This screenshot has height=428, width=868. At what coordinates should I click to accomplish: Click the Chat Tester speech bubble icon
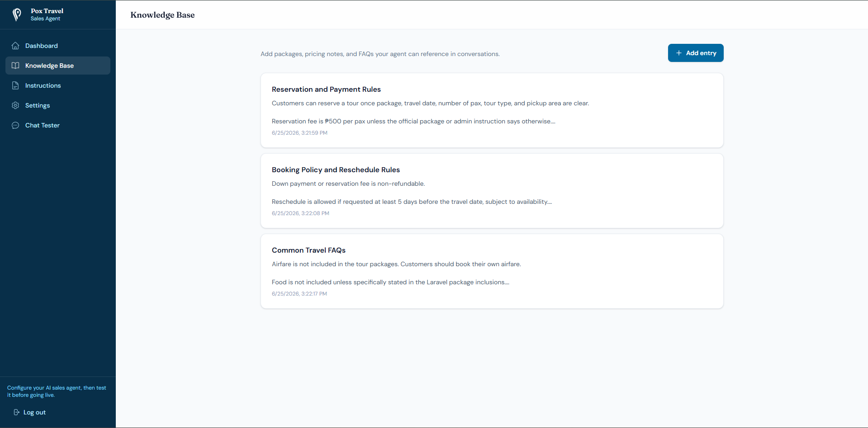[x=15, y=125]
